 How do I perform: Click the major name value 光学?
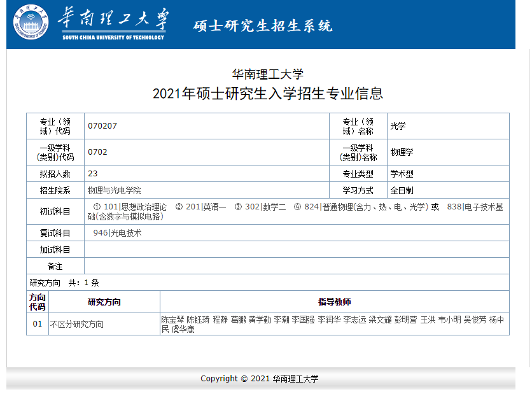[398, 126]
